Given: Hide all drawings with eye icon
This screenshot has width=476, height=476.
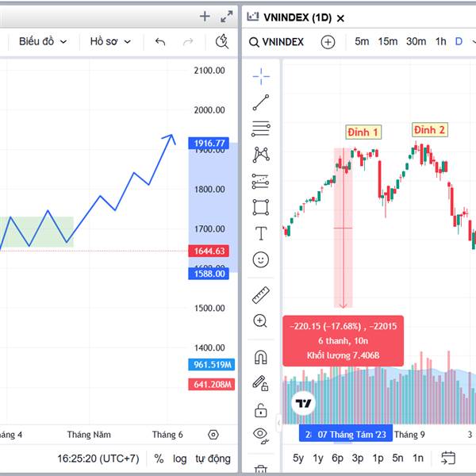Looking at the screenshot, I should pos(261,434).
